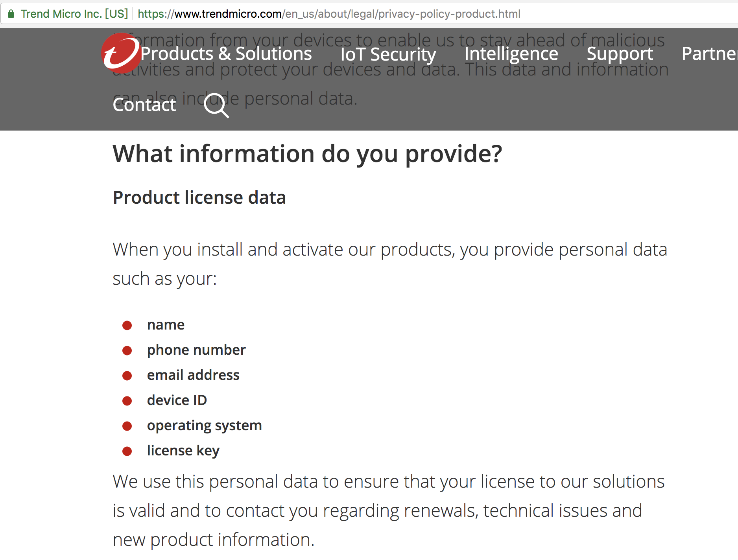
Task: Open the Partners navigation item
Action: [709, 54]
